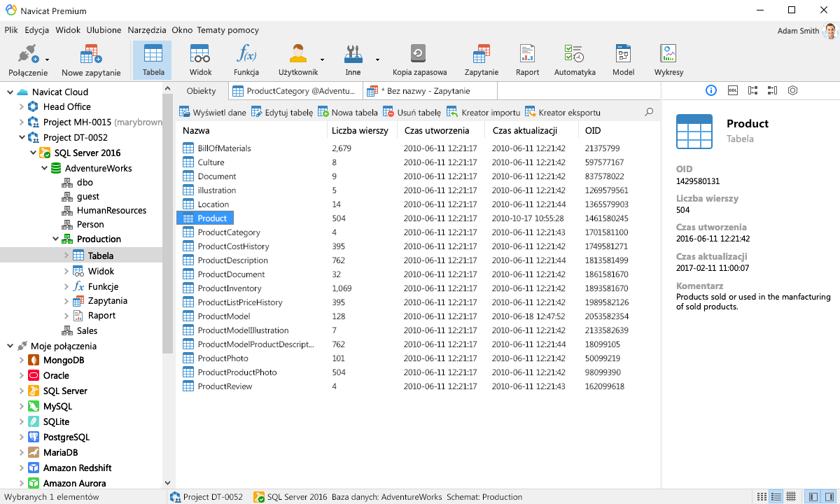Screen dimensions: 840x504
Task: Switch to Bez nazwy - Zapytanie tab
Action: click(x=430, y=91)
